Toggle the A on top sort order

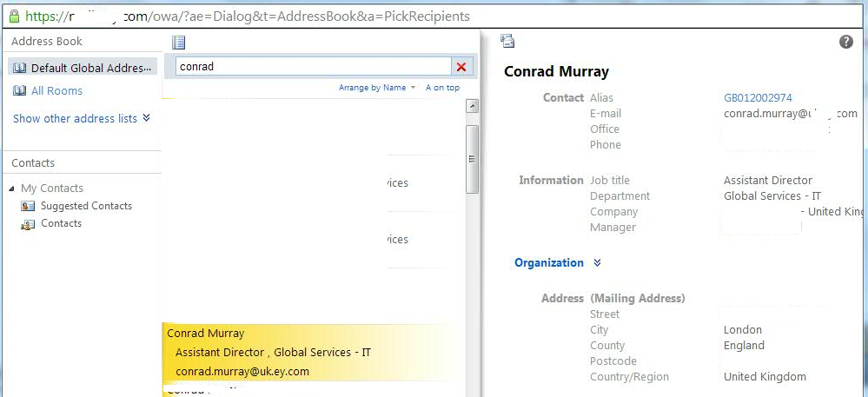pyautogui.click(x=442, y=88)
